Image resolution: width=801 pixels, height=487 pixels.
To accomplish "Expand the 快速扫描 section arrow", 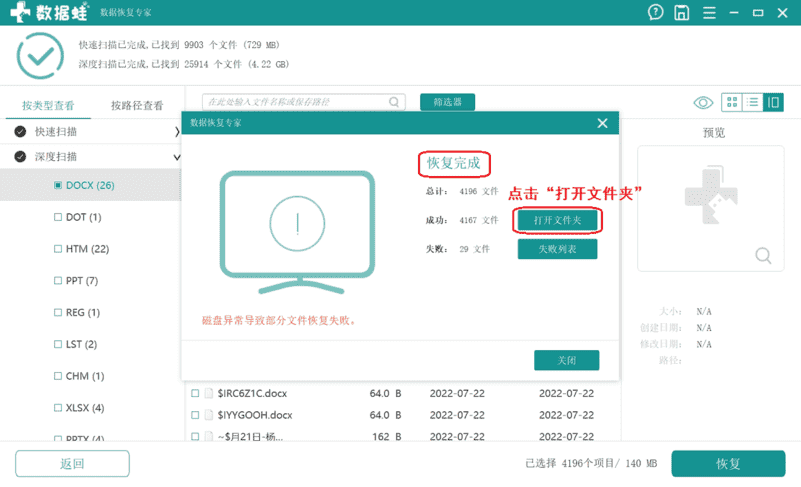I will [177, 132].
